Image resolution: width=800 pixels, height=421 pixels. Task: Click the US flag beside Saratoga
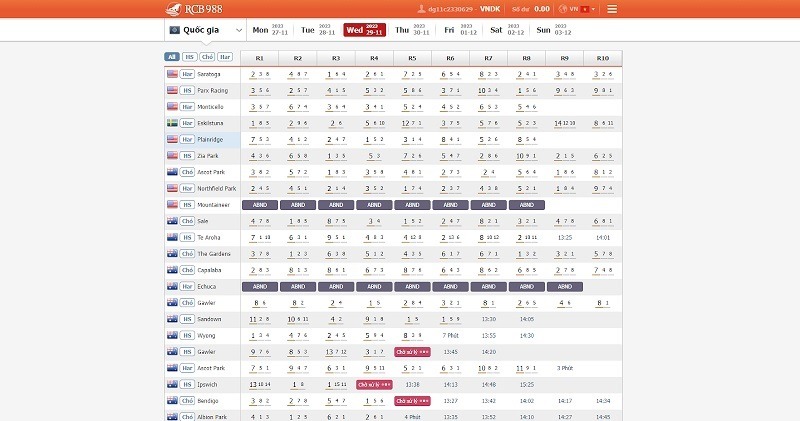(x=172, y=74)
